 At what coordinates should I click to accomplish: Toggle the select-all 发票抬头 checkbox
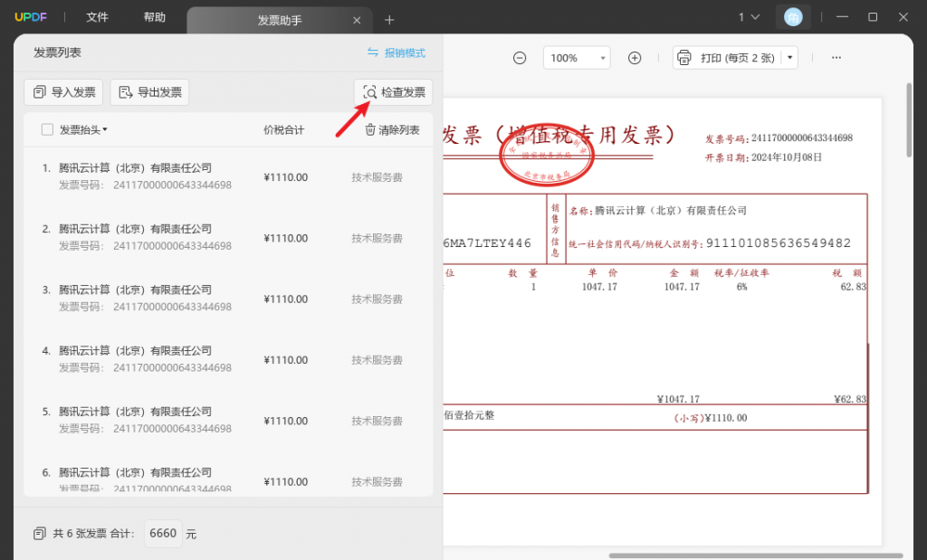[x=47, y=129]
